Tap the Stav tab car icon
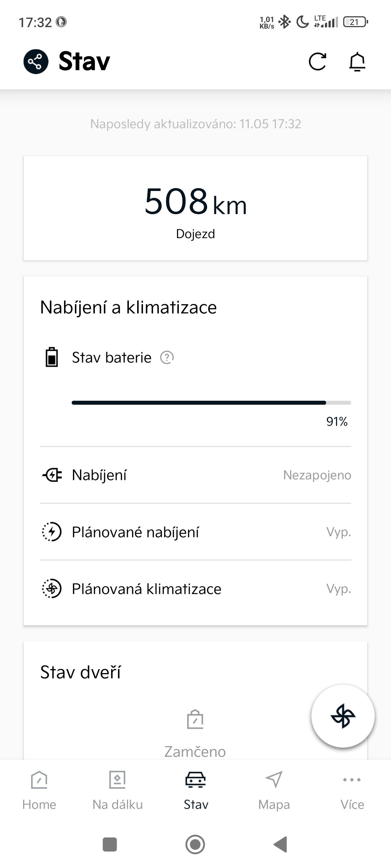Screen dimensions: 391x868 [195, 780]
